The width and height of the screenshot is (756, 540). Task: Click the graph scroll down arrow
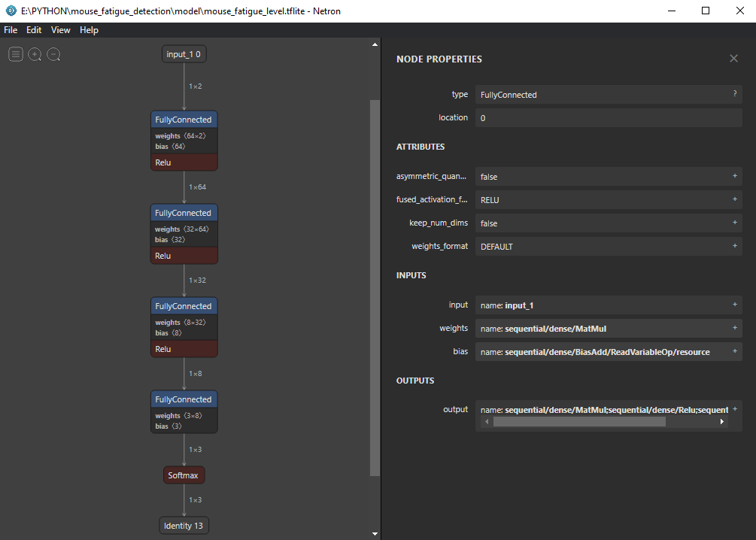[x=375, y=534]
